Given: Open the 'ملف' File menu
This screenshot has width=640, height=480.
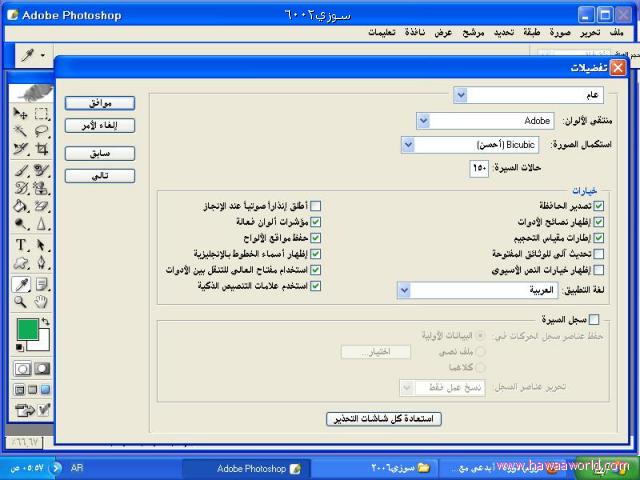Looking at the screenshot, I should pyautogui.click(x=620, y=32).
